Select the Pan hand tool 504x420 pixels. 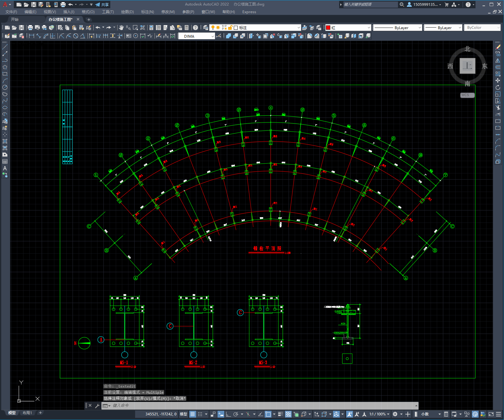click(x=121, y=28)
